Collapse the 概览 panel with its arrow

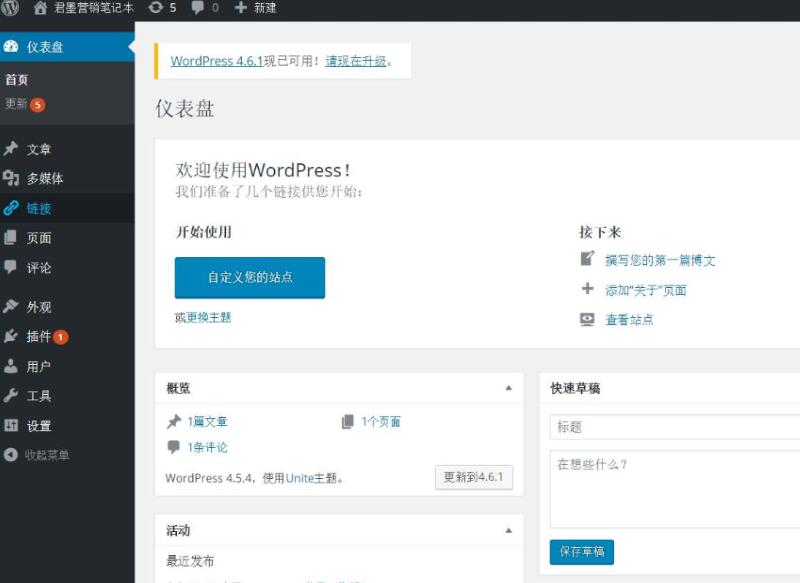508,388
